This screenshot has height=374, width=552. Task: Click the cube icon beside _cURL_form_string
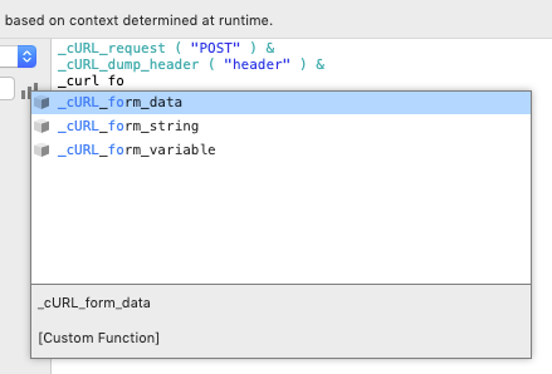42,126
